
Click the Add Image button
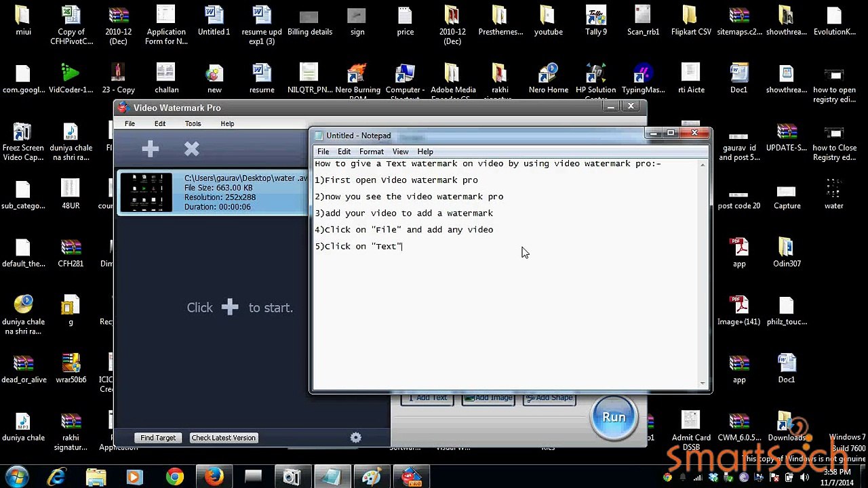click(x=488, y=399)
